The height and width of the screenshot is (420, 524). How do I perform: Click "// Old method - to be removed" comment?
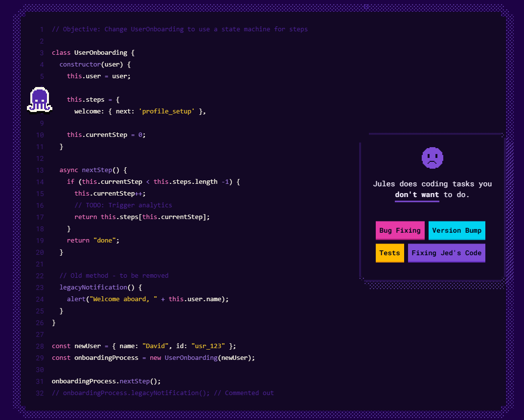click(x=114, y=275)
